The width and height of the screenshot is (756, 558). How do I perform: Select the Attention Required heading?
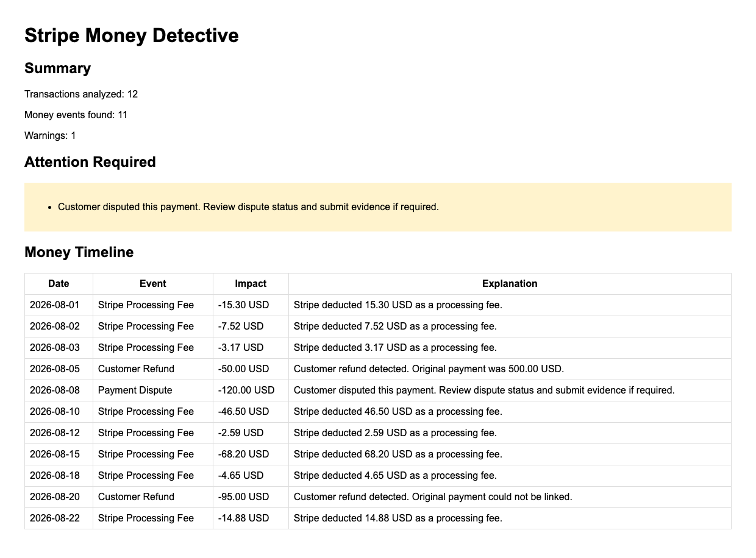(90, 162)
